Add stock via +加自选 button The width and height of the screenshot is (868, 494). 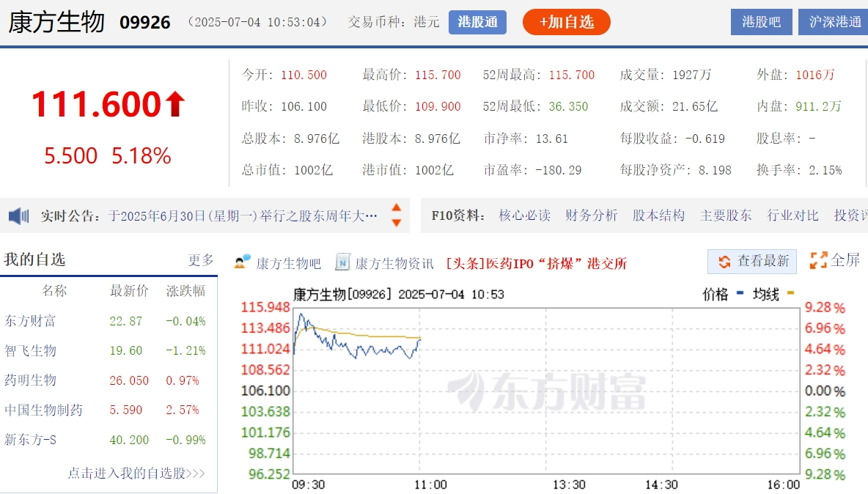tap(566, 22)
